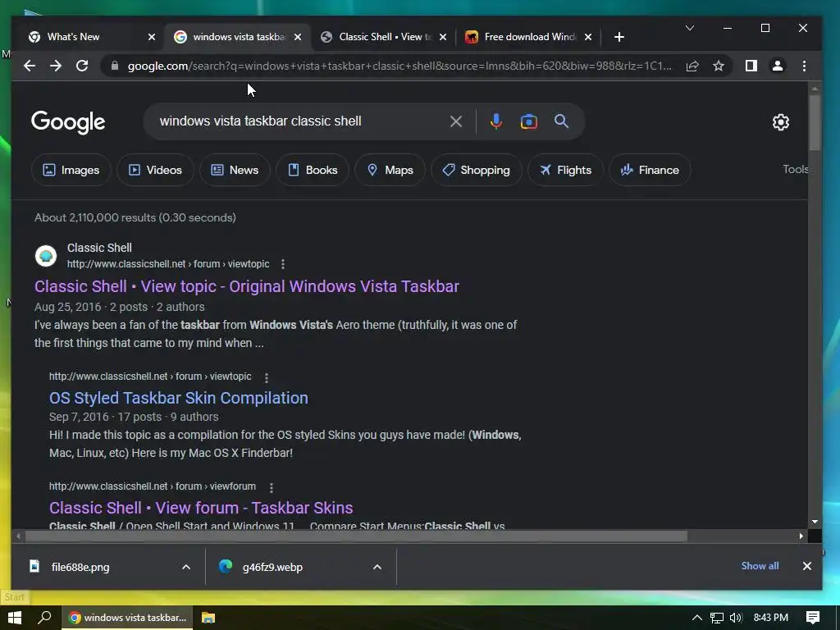The image size is (840, 630).
Task: Open more options for first Classic Shell result
Action: (283, 264)
